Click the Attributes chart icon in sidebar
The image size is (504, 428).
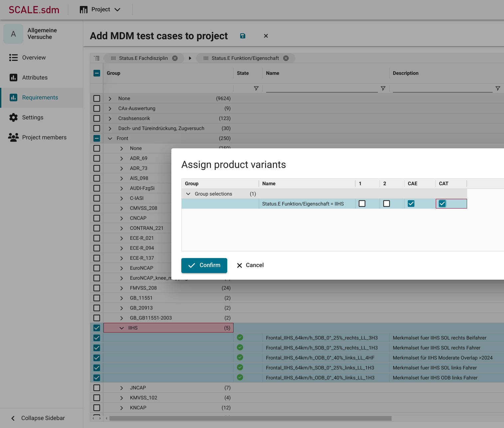[13, 77]
